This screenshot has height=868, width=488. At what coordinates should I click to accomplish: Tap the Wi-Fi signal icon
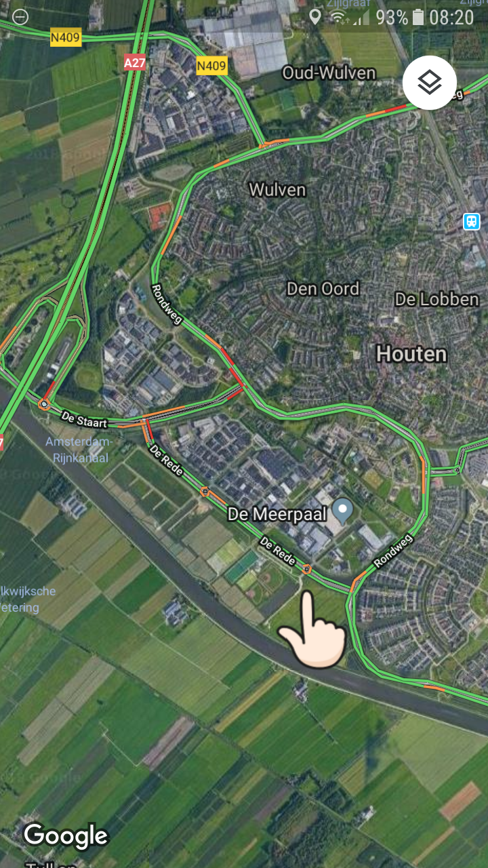[x=338, y=17]
